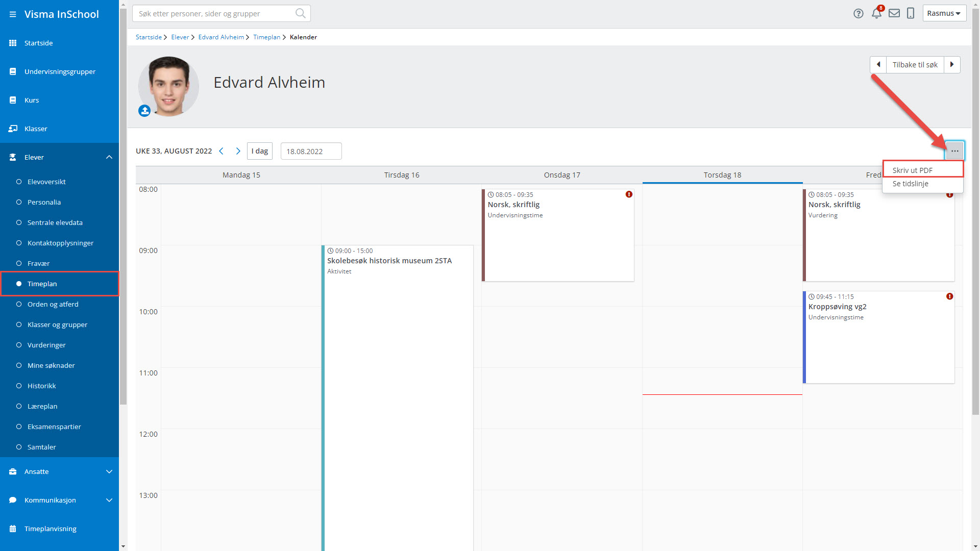This screenshot has height=551, width=980.
Task: Open notifications bell icon
Action: 876,14
